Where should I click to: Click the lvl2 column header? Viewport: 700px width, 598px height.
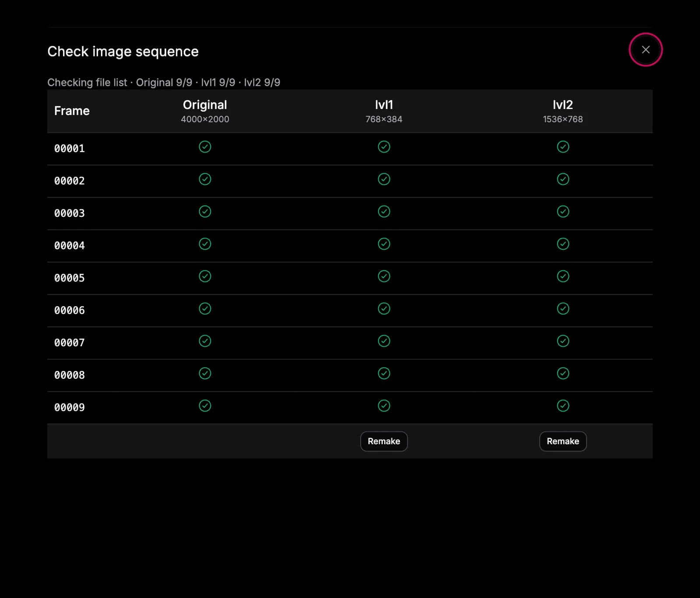(563, 105)
